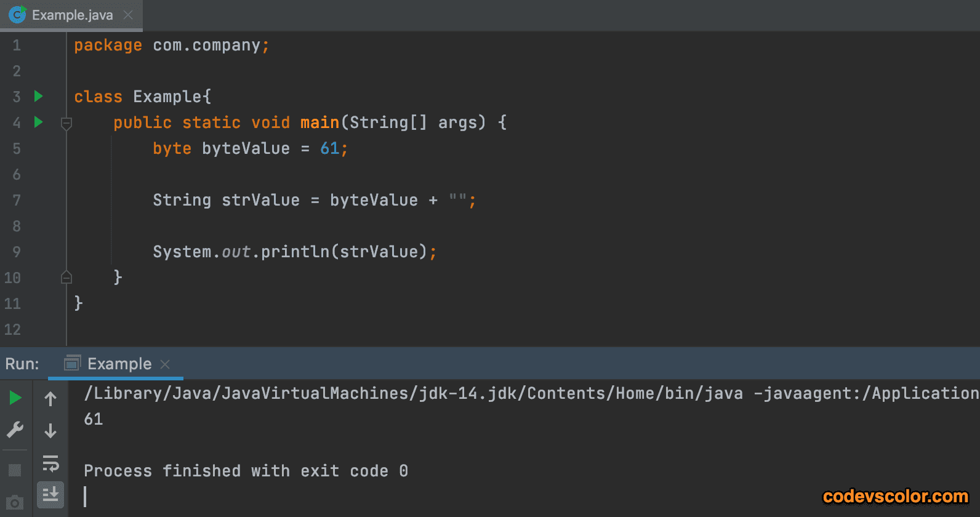Click the numeric literal 61 in code
980x517 pixels.
(x=329, y=148)
